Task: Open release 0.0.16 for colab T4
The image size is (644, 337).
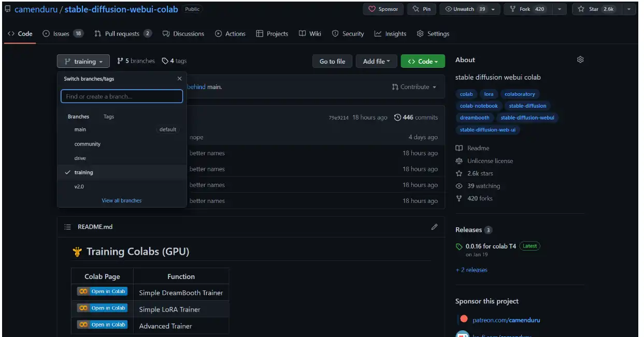Action: point(491,246)
